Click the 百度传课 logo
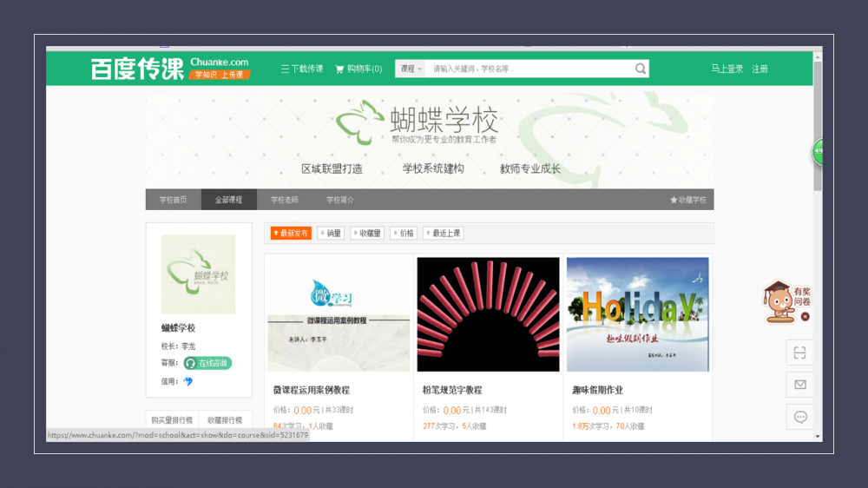868x488 pixels. click(x=137, y=69)
